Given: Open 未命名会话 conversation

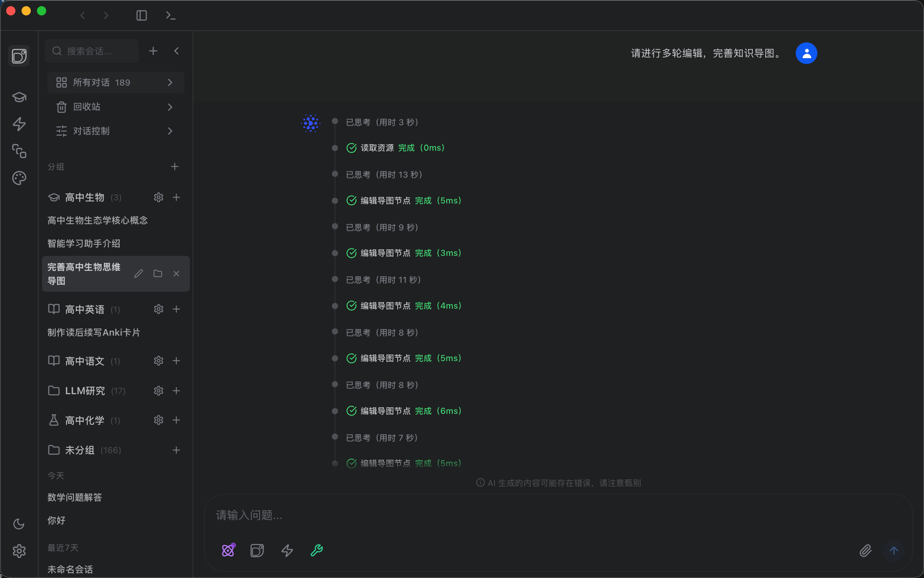Looking at the screenshot, I should (x=70, y=570).
